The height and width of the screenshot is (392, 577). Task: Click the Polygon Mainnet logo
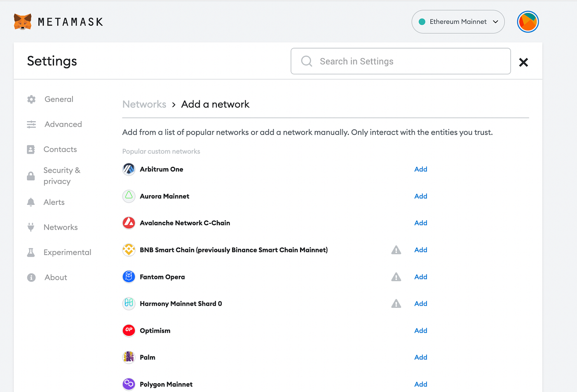click(x=129, y=384)
